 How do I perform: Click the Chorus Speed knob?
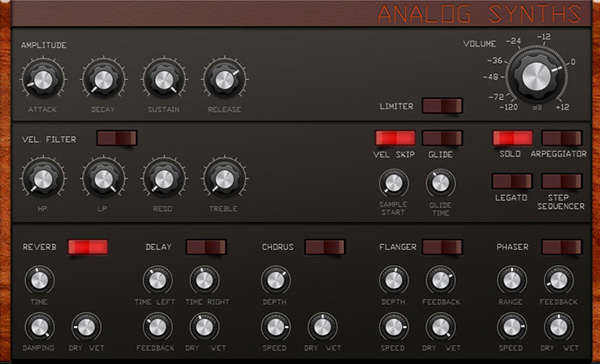[x=276, y=327]
